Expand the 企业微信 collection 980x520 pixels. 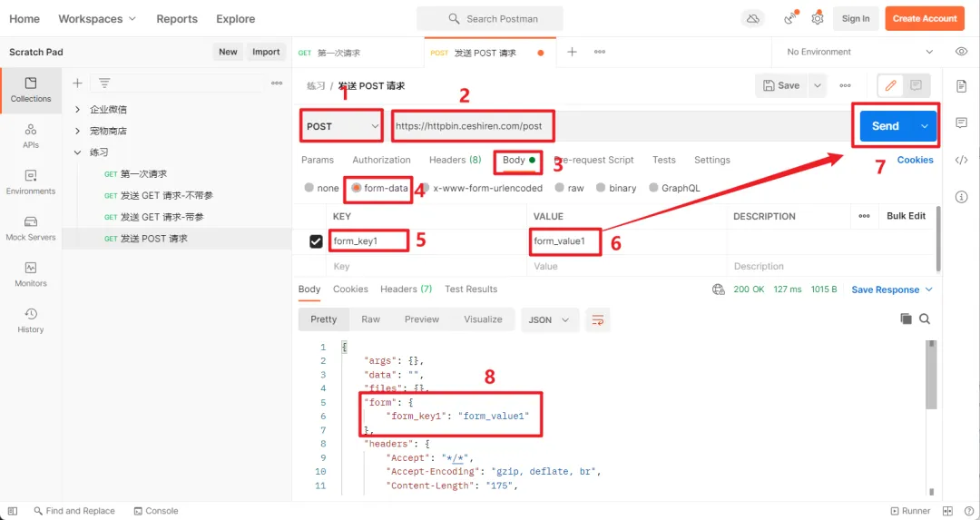click(77, 110)
